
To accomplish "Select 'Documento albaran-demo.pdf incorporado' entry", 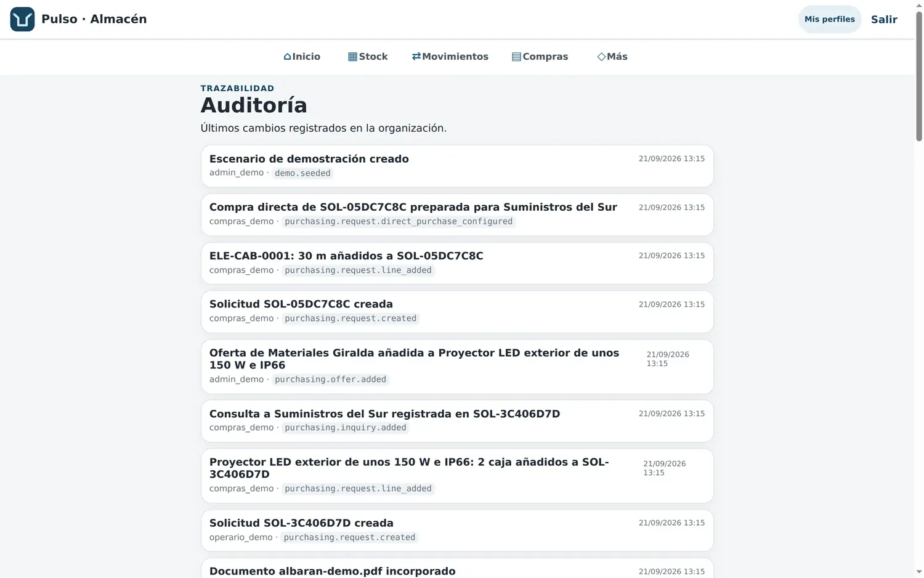I will [x=457, y=568].
